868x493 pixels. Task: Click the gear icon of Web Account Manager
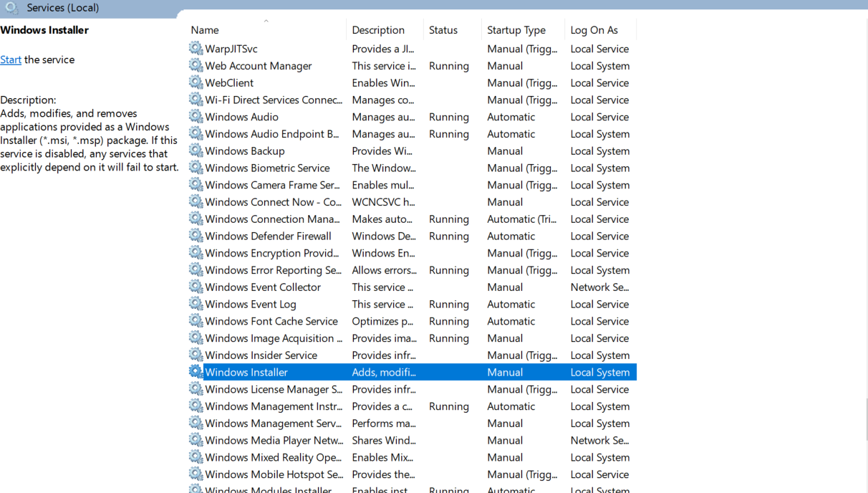pyautogui.click(x=196, y=66)
